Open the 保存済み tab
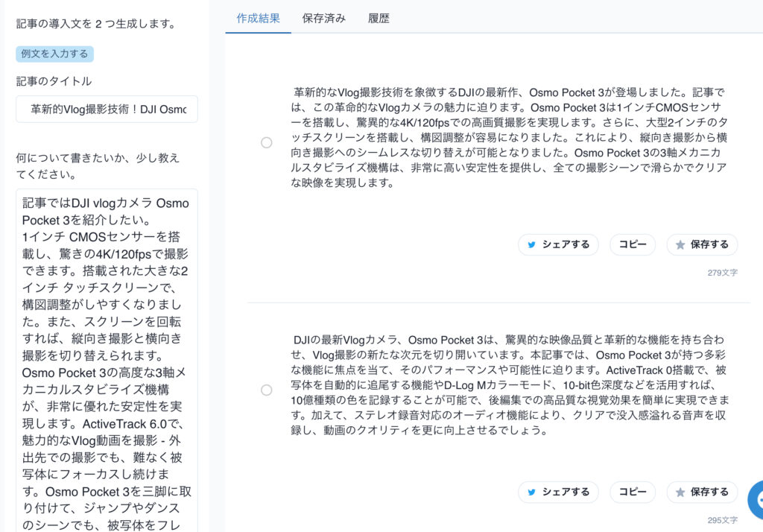Image resolution: width=763 pixels, height=532 pixels. point(323,18)
